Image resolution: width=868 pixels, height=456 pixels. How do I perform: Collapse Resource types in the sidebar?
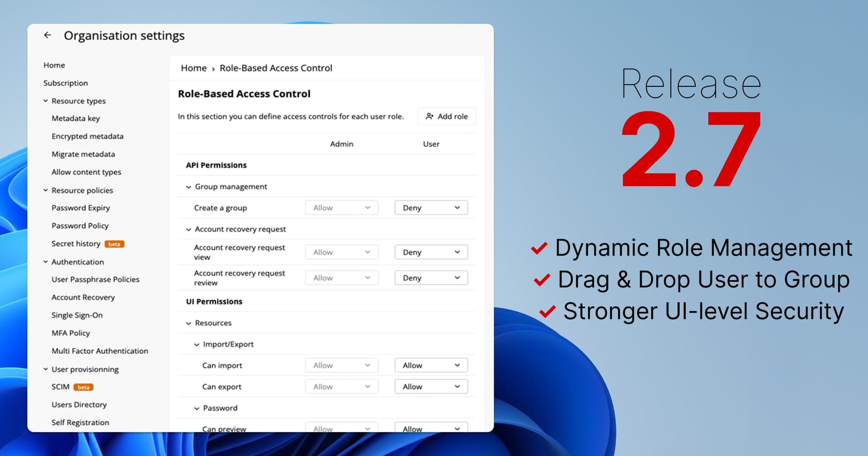point(45,100)
